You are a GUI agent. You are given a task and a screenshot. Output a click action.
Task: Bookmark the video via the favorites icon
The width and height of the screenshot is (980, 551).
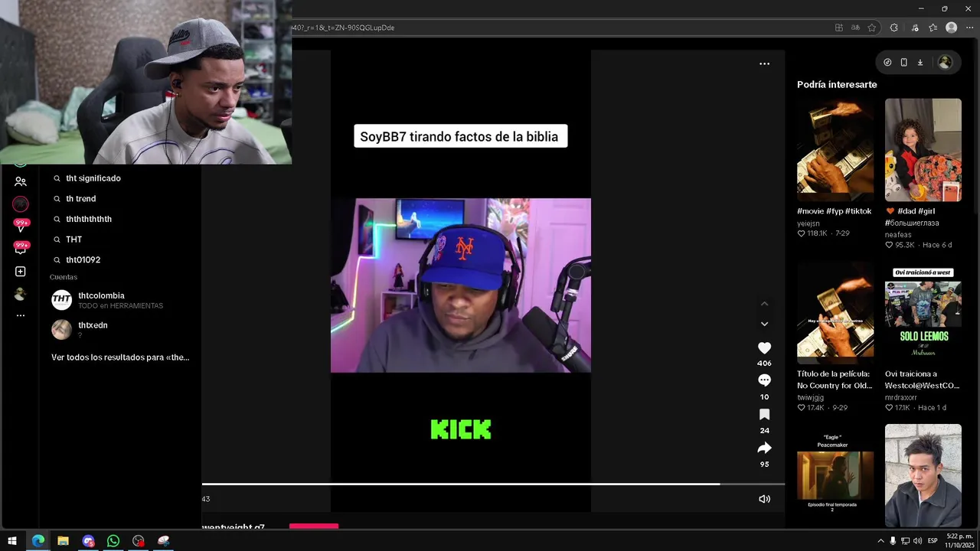(764, 414)
